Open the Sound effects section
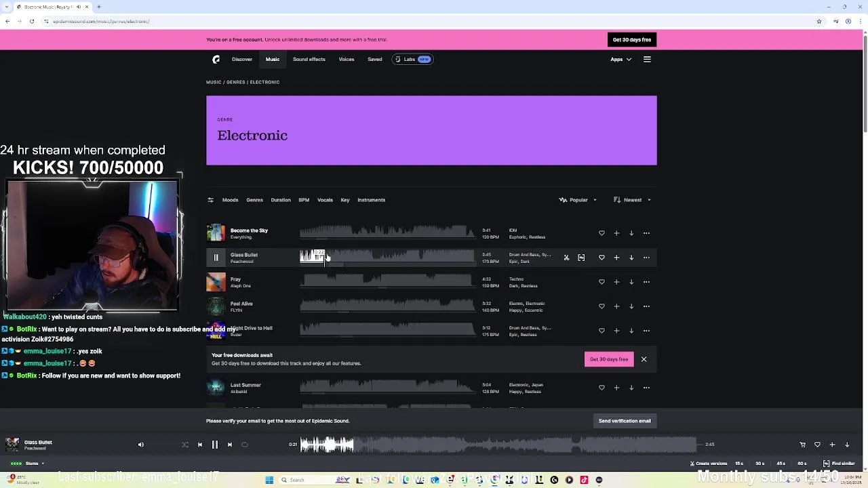The height and width of the screenshot is (488, 868). [x=309, y=59]
